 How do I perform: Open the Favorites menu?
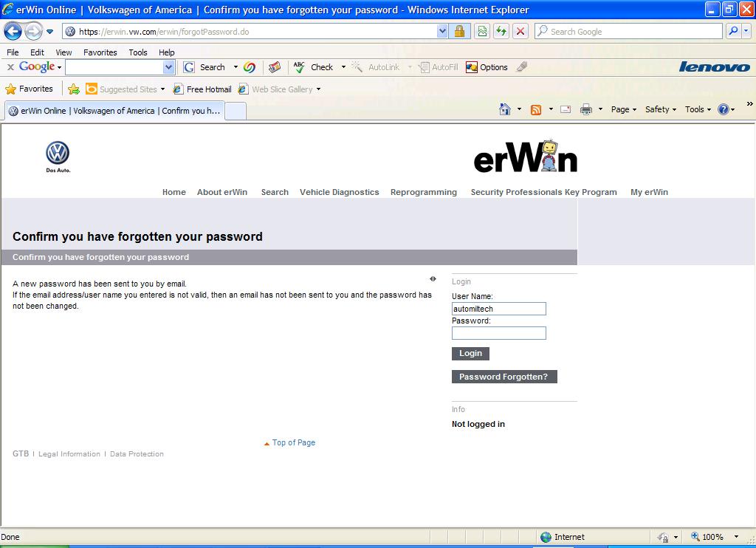100,52
